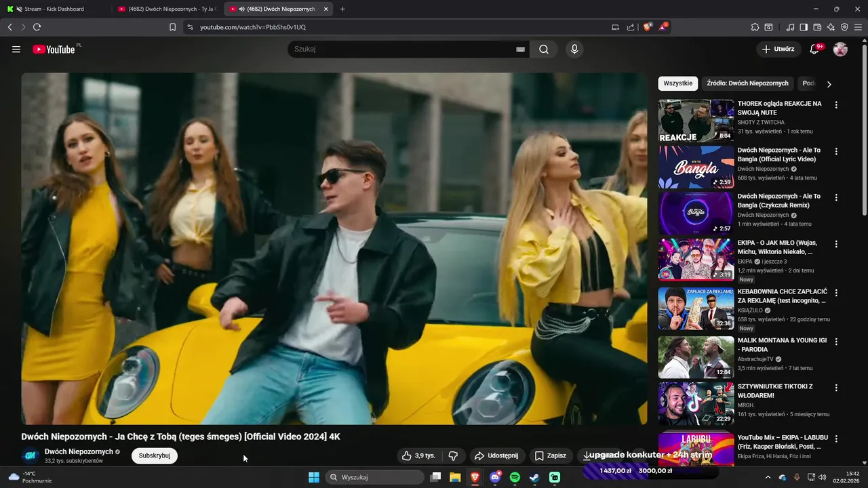Open Brave Rewards triangle icon

(x=663, y=27)
